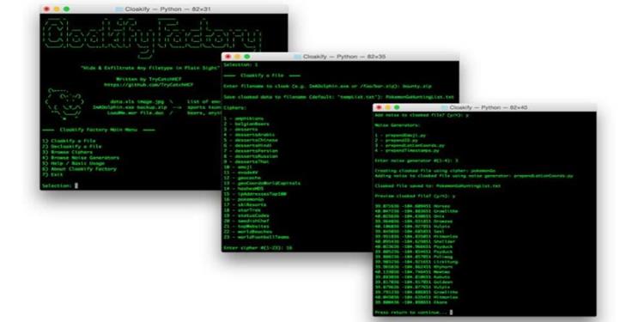Click the "Hide & Exfiltrate Any Filetype" tagline
This screenshot has width=644, height=322.
[x=150, y=68]
